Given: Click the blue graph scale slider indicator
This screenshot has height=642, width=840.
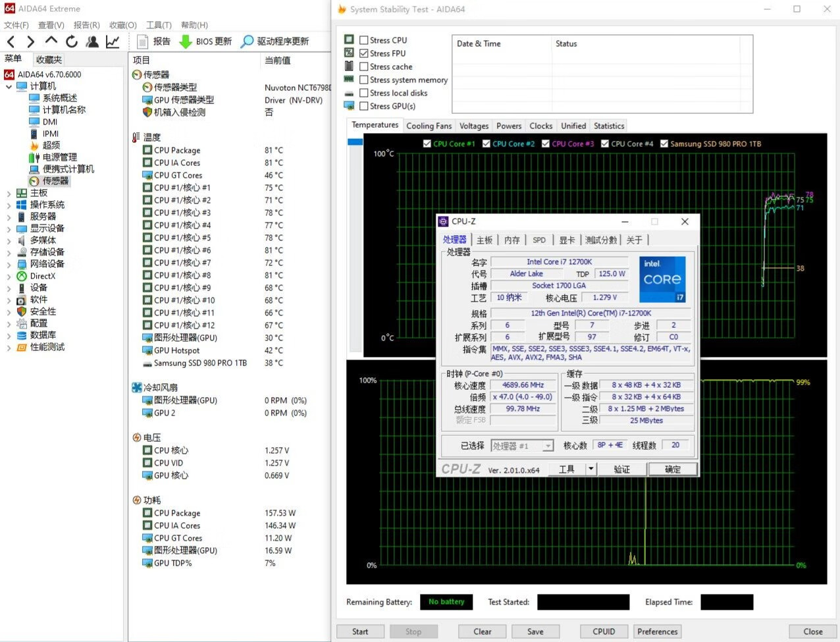Looking at the screenshot, I should click(355, 142).
